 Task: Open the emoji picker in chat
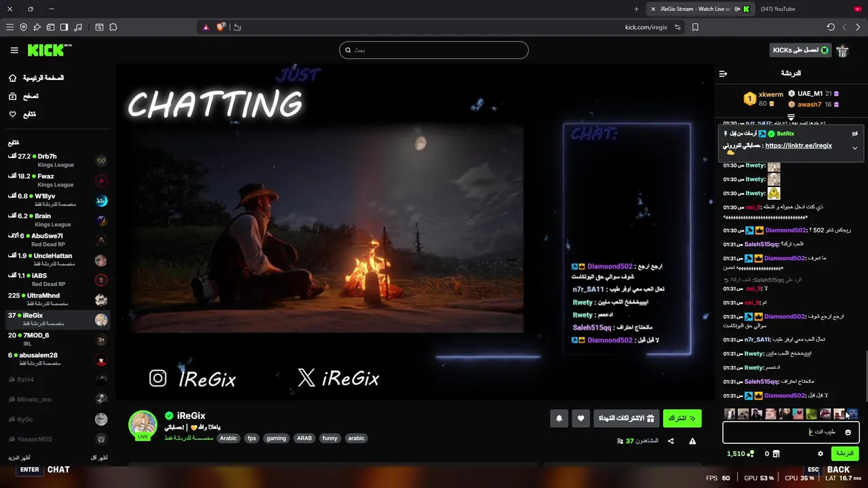pos(848,432)
